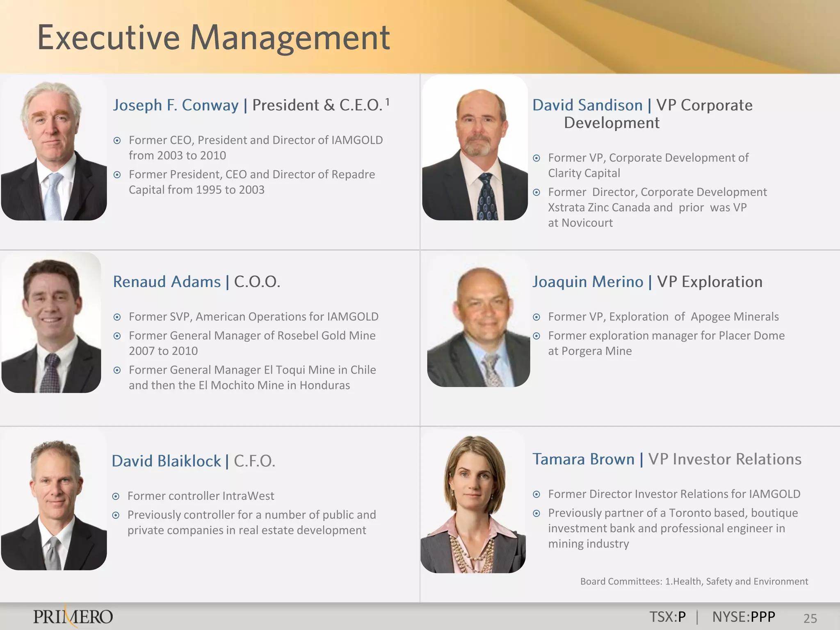Viewport: 840px width, 630px height.
Task: Click the 'at Novicourt' text
Action: pyautogui.click(x=580, y=223)
